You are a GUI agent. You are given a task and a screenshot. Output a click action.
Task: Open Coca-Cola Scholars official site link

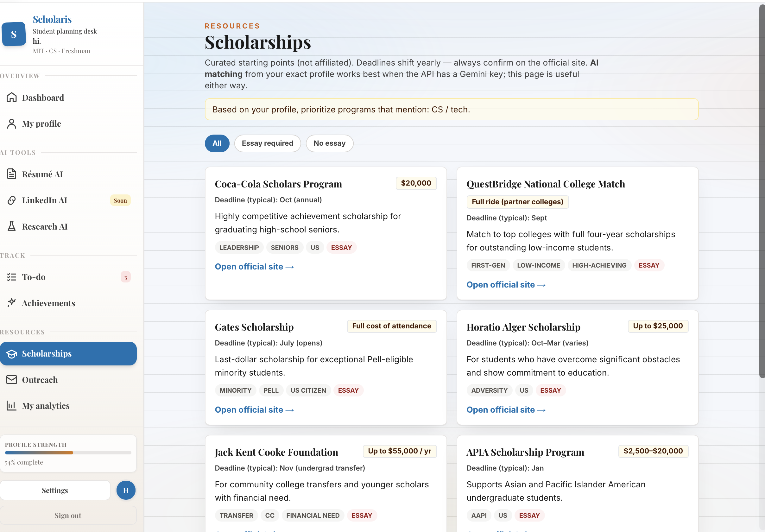coord(254,267)
